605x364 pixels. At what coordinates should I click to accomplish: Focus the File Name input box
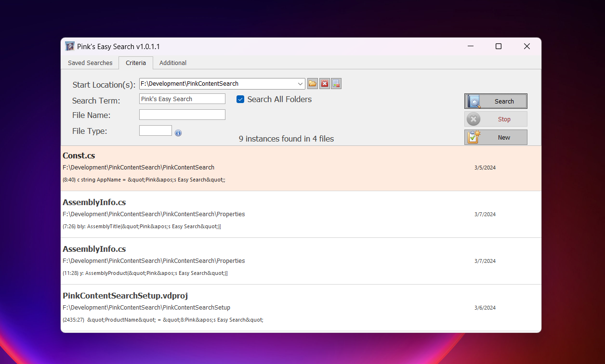click(182, 115)
